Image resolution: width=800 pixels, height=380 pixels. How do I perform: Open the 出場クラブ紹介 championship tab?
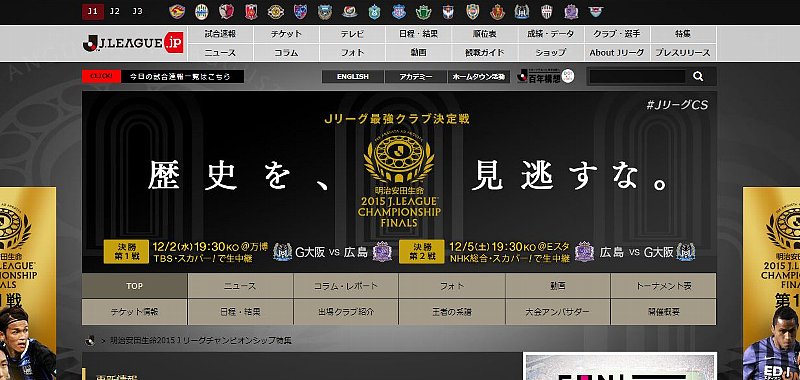[346, 312]
